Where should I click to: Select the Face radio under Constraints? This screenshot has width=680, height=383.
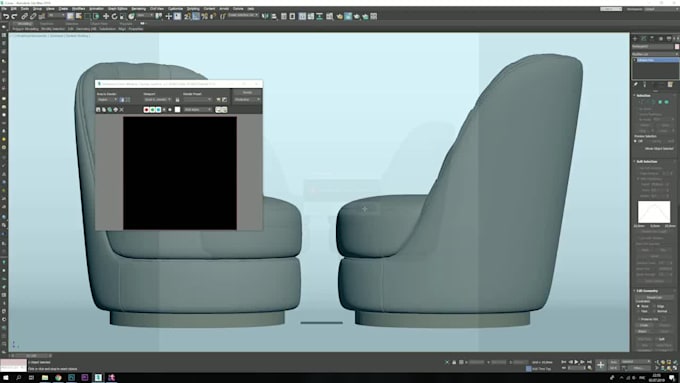coord(638,311)
